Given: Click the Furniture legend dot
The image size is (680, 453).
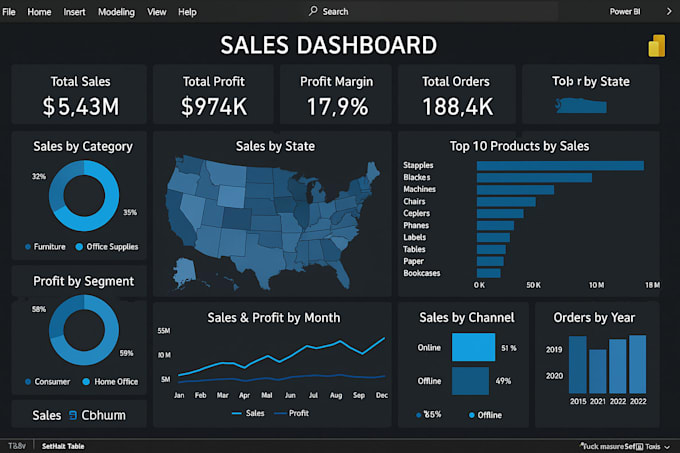Looking at the screenshot, I should tap(28, 247).
